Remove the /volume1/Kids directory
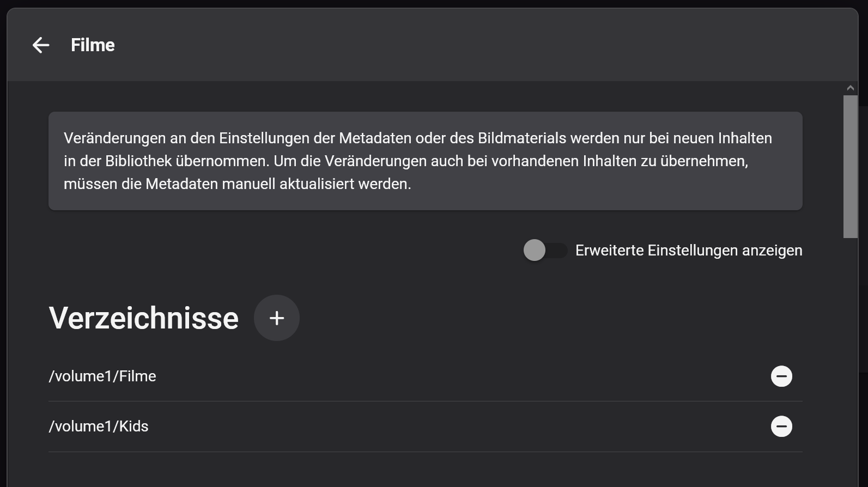868x487 pixels. tap(781, 427)
